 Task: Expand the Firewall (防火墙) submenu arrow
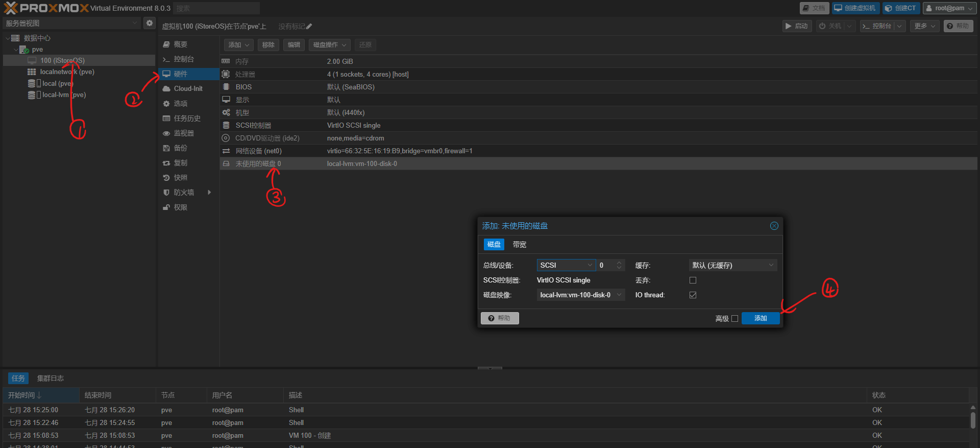209,192
